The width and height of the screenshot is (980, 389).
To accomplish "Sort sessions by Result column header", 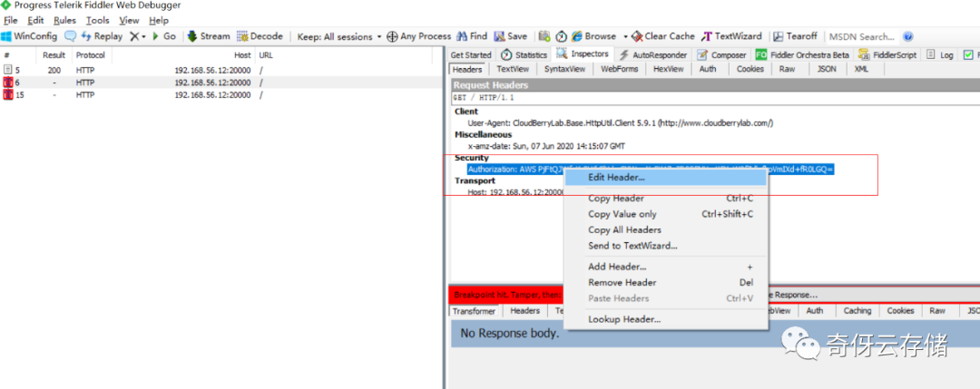I will pos(54,55).
